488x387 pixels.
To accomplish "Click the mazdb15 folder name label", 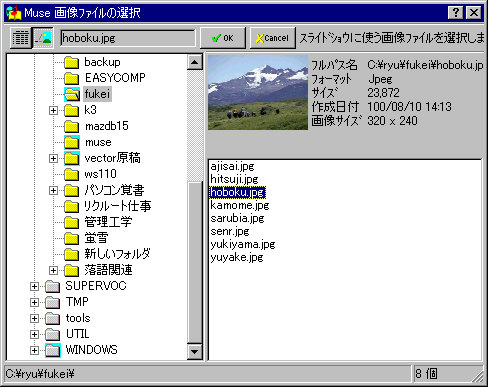I will [x=107, y=126].
